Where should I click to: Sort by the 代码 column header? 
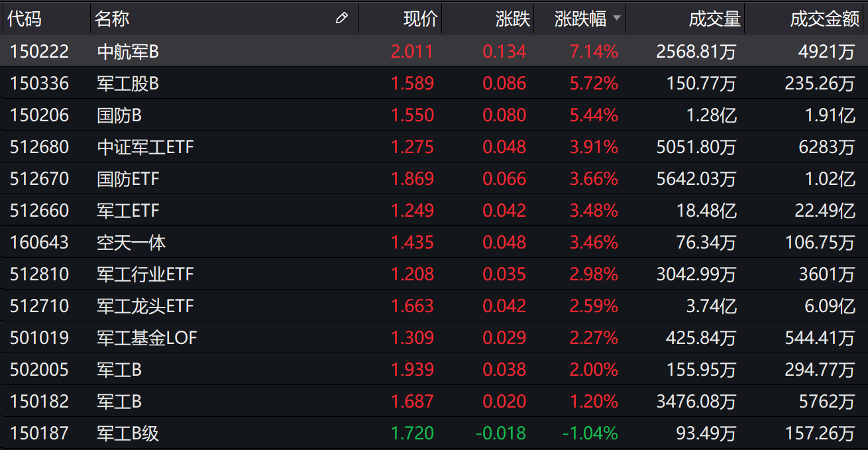tap(25, 19)
